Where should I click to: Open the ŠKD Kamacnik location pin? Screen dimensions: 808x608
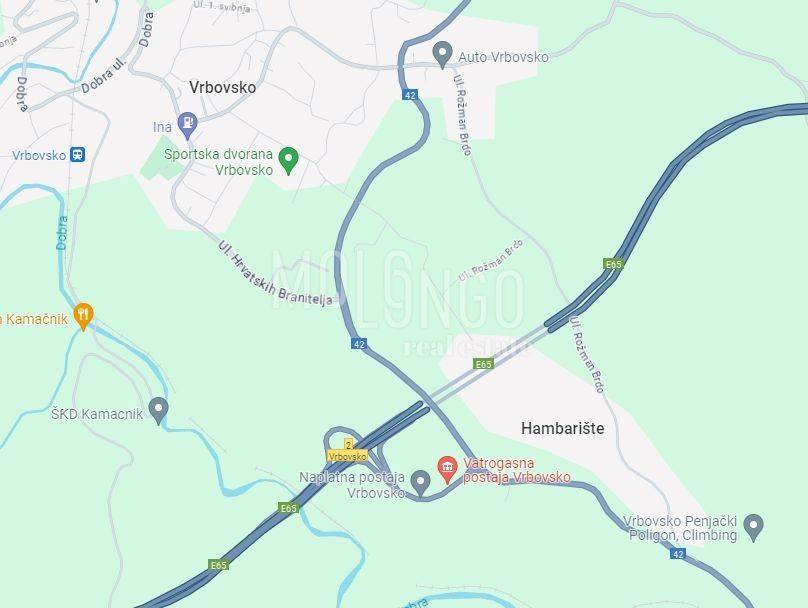(158, 410)
